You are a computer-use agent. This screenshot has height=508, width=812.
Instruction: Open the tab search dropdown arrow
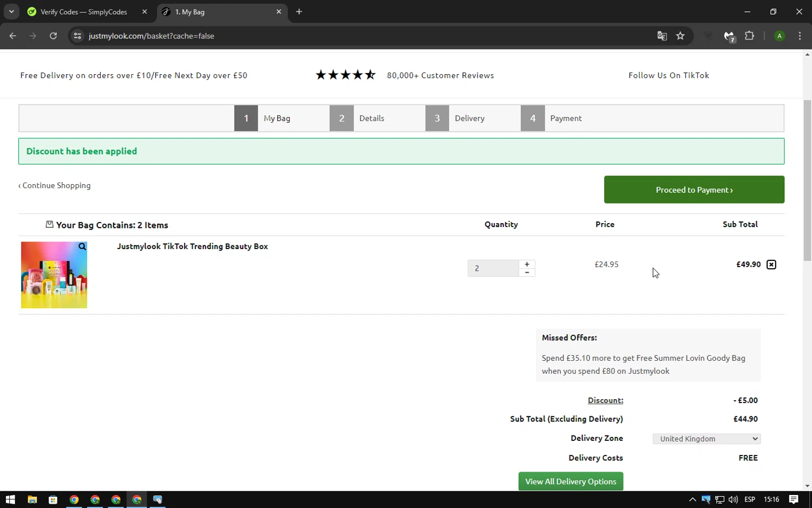[x=11, y=12]
